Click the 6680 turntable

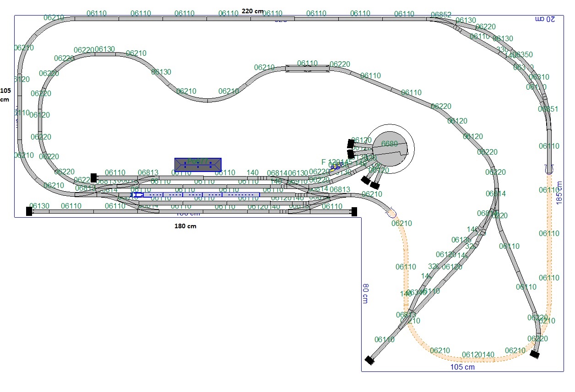pyautogui.click(x=390, y=149)
